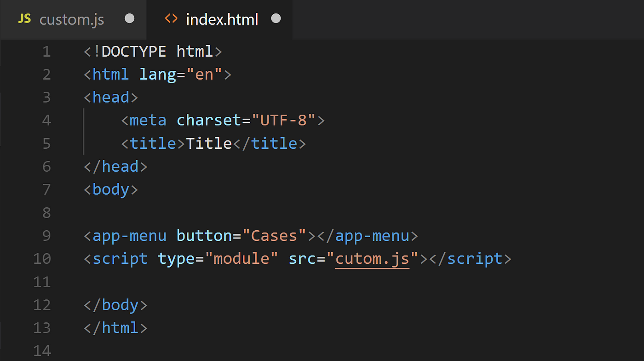The height and width of the screenshot is (361, 644).
Task: Select the index.html tab
Action: click(220, 19)
